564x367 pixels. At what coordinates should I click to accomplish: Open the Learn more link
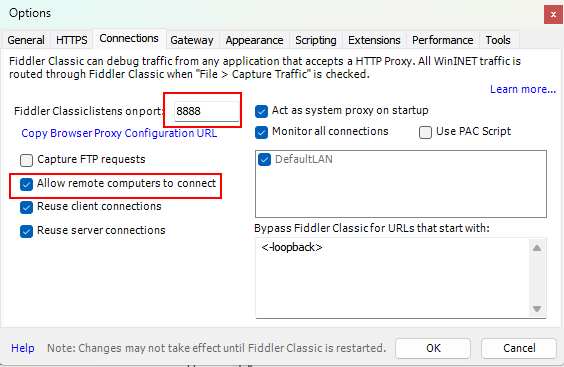[523, 89]
